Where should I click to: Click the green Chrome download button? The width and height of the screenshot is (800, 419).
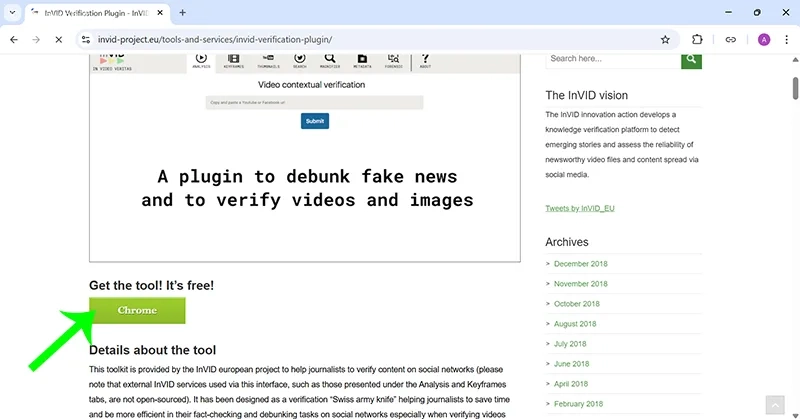click(x=137, y=310)
